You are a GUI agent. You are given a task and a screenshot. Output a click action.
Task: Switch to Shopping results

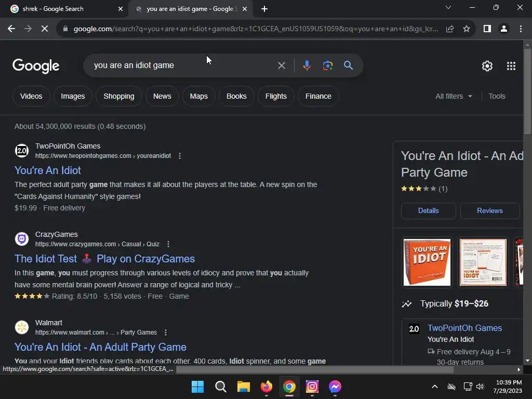click(x=119, y=96)
